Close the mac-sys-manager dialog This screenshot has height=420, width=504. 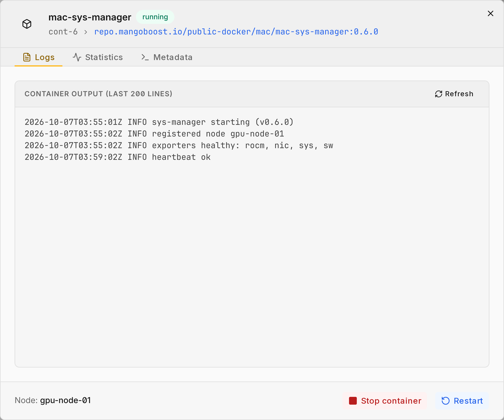[491, 13]
